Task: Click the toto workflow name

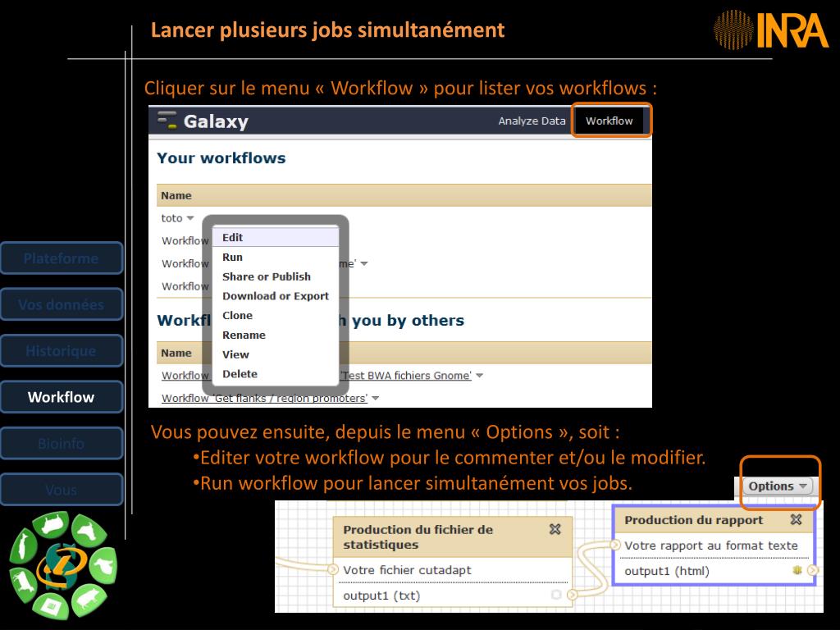Action: pyautogui.click(x=171, y=218)
